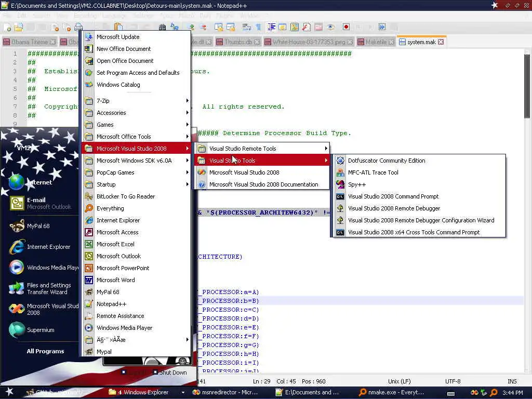
Task: Launch Everything search tool
Action: [x=136, y=208]
